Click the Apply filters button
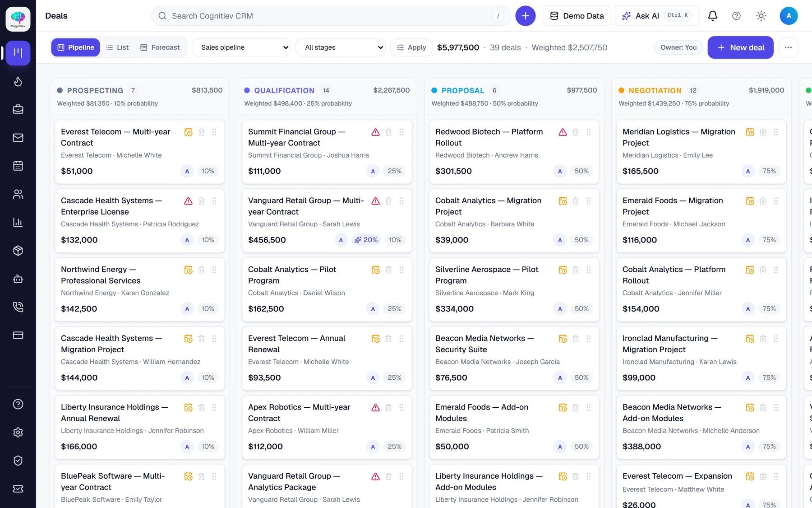The height and width of the screenshot is (508, 812). pos(411,47)
